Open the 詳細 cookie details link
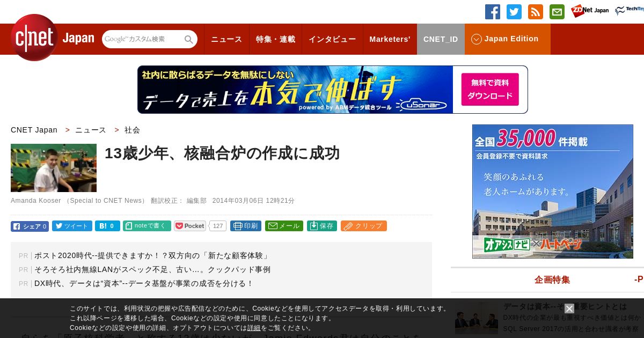 coord(254,328)
